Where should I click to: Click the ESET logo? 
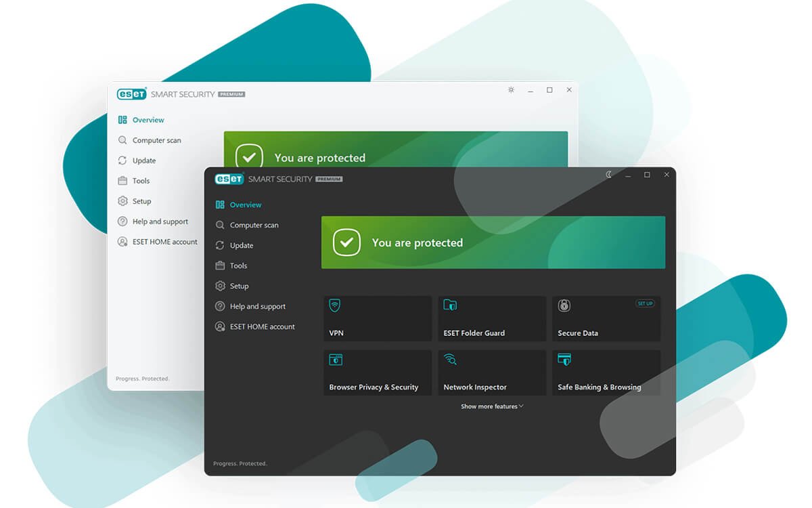[229, 179]
